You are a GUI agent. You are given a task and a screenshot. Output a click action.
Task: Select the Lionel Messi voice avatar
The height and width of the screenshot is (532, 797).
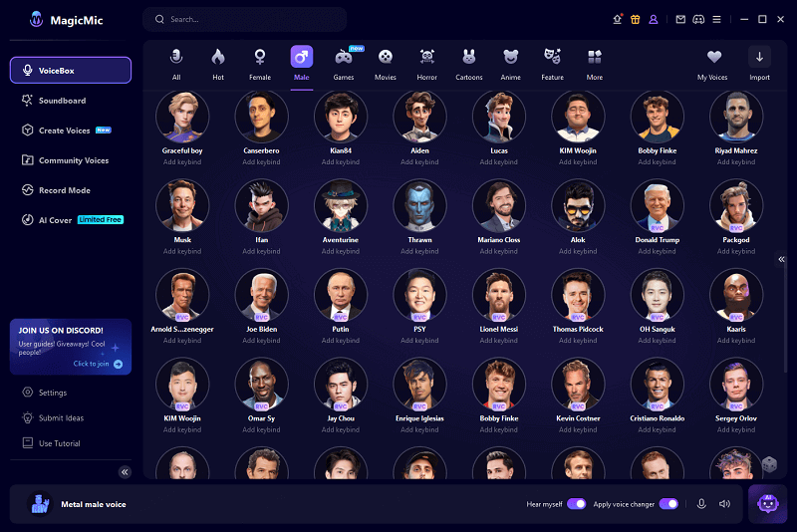tap(499, 295)
